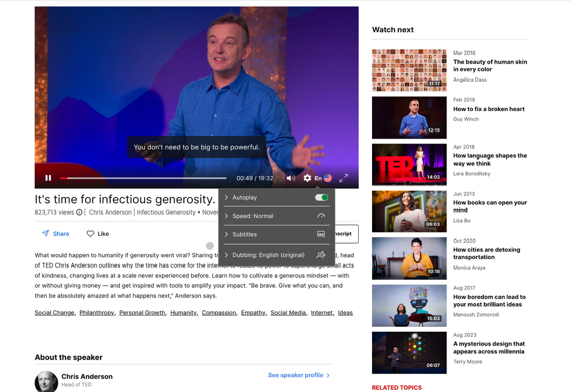Click title How cities are detoxing transportation
This screenshot has width=571, height=392.
(x=487, y=253)
